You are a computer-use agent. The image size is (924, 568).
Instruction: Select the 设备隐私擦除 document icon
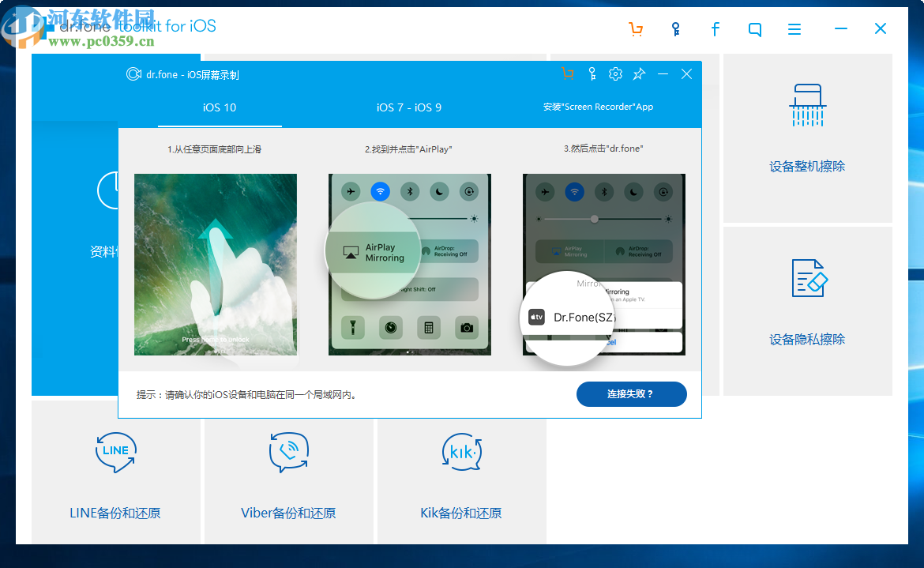click(807, 279)
